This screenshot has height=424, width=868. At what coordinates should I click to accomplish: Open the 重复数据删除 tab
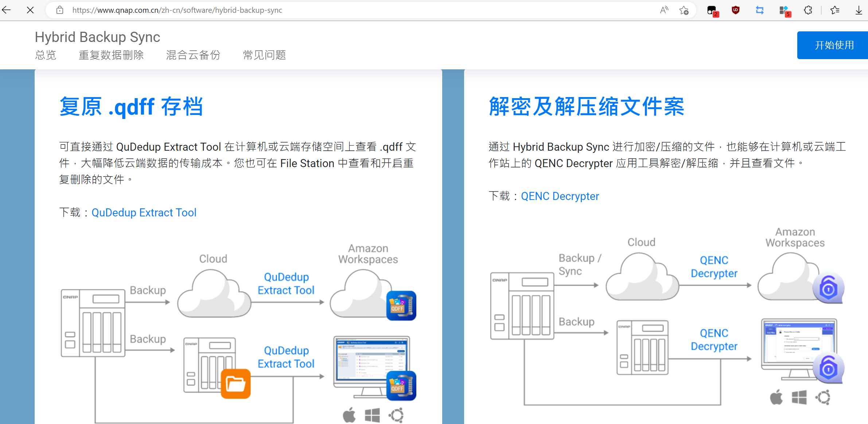(111, 55)
